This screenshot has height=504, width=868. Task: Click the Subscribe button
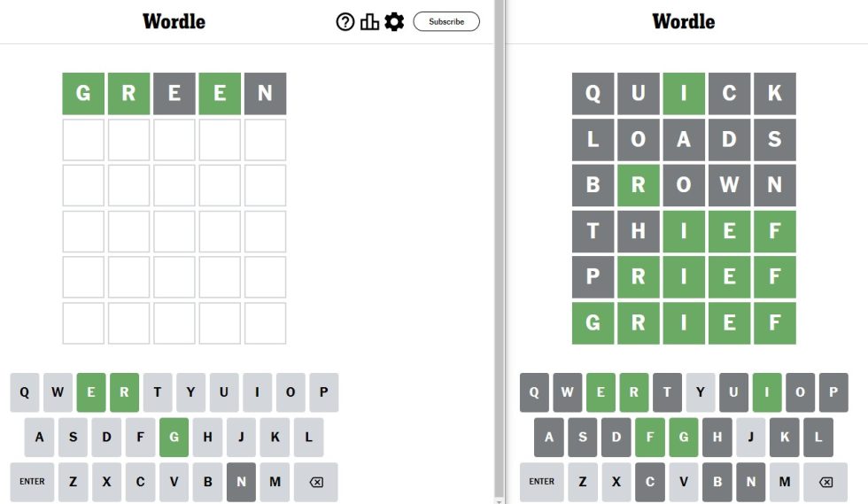[446, 22]
